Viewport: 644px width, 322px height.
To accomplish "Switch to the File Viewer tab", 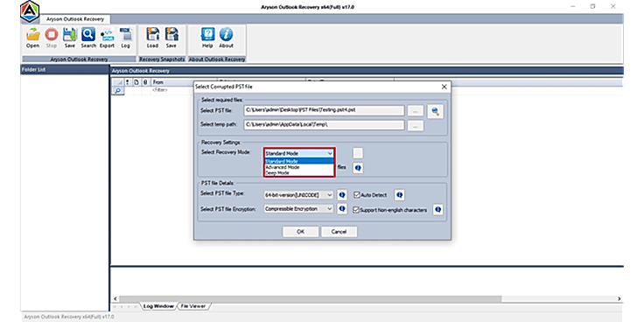I will (193, 306).
